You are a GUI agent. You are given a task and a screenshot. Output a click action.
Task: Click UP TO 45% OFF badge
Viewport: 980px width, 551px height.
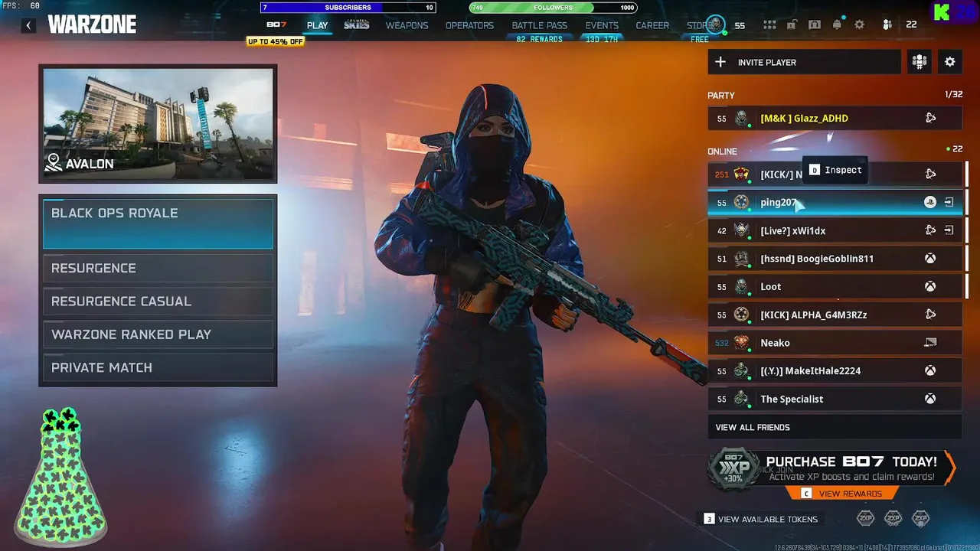276,41
